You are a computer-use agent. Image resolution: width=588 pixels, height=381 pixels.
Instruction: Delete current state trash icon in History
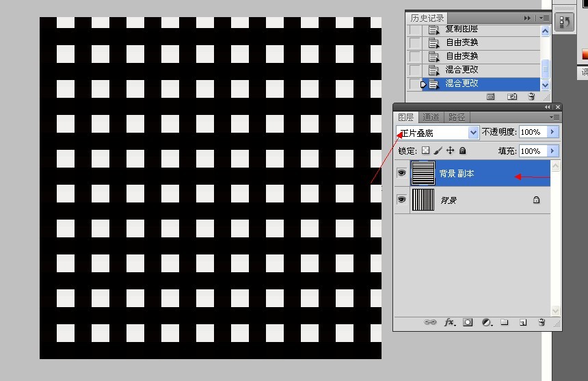(531, 96)
